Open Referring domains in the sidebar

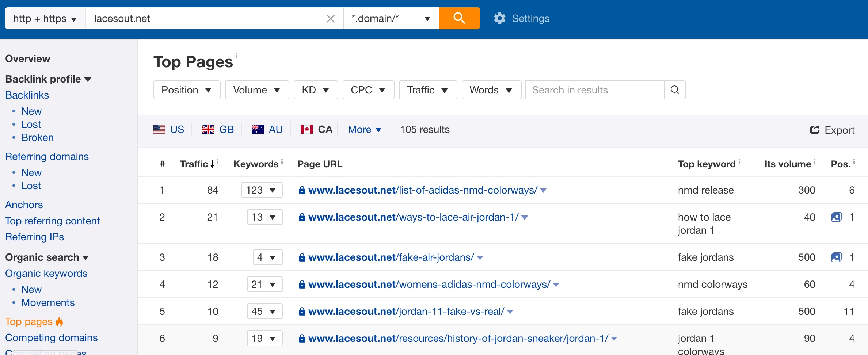tap(47, 156)
